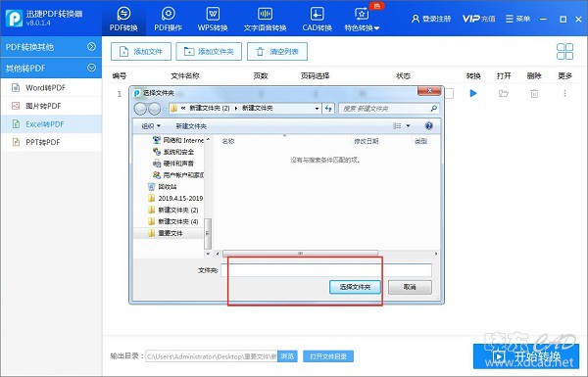Screen dimensions: 588x377
Task: Close the 选择文件夹 dialog
Action: [430, 91]
